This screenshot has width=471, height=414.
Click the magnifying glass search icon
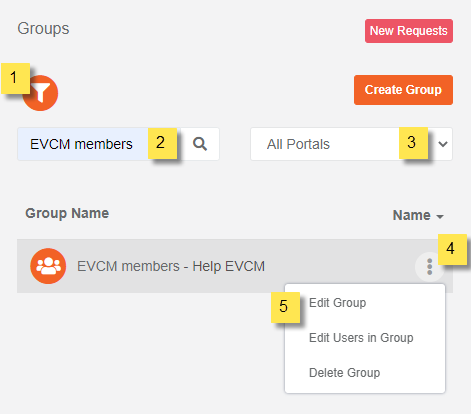[200, 144]
